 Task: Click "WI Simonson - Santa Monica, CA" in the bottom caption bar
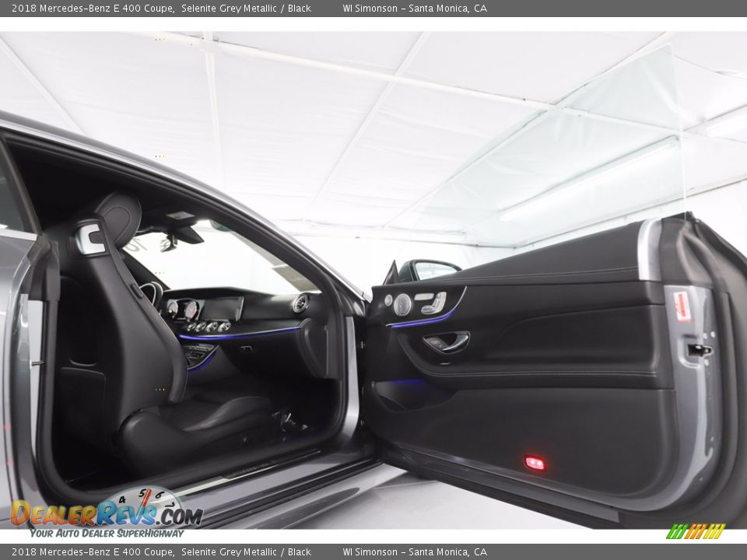tap(415, 552)
